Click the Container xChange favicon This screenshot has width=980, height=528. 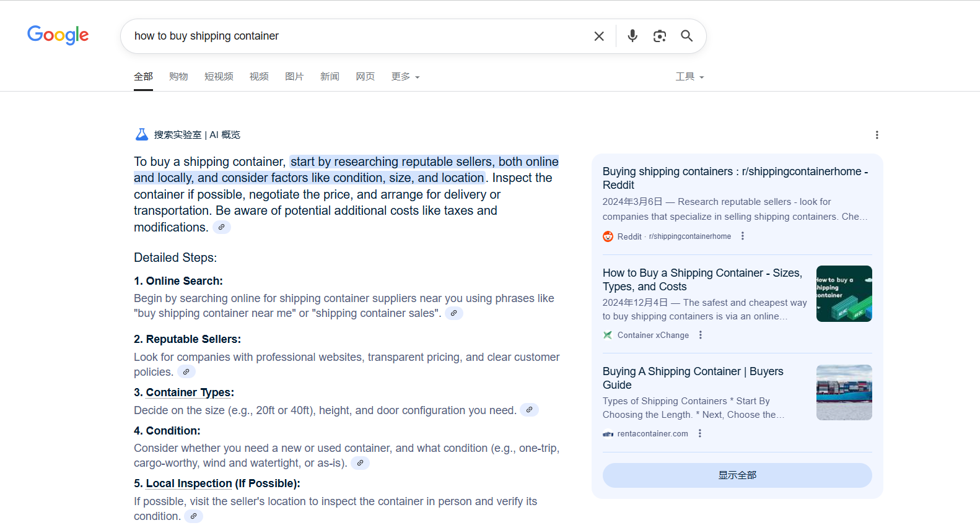click(608, 335)
